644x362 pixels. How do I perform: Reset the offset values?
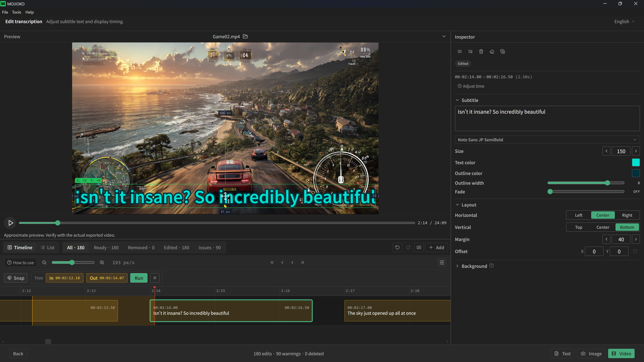[x=635, y=251]
